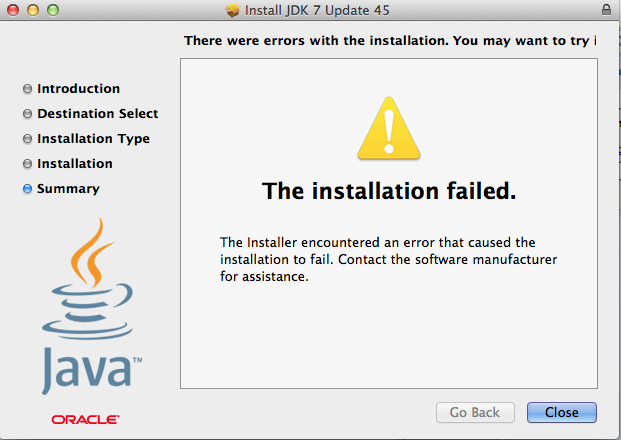Click 'The installation failed.' heading
Viewport: 621px width, 440px height.
[x=389, y=191]
